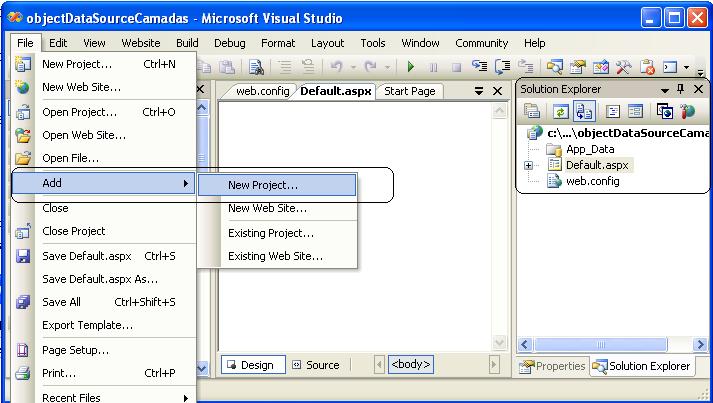The width and height of the screenshot is (713, 403).
Task: Click the Decrease Indent toolbar icon
Action: tap(286, 67)
